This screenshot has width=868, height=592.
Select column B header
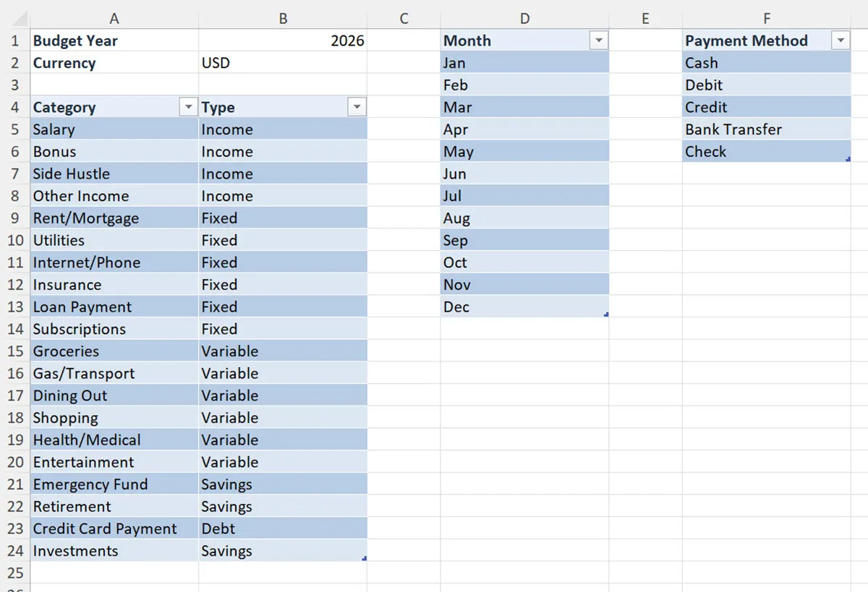pos(283,18)
